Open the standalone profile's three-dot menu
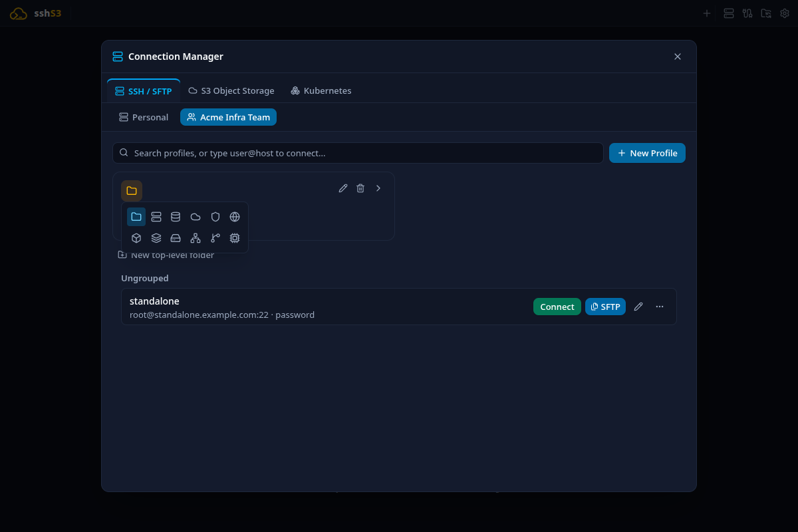The width and height of the screenshot is (798, 532). [x=660, y=307]
